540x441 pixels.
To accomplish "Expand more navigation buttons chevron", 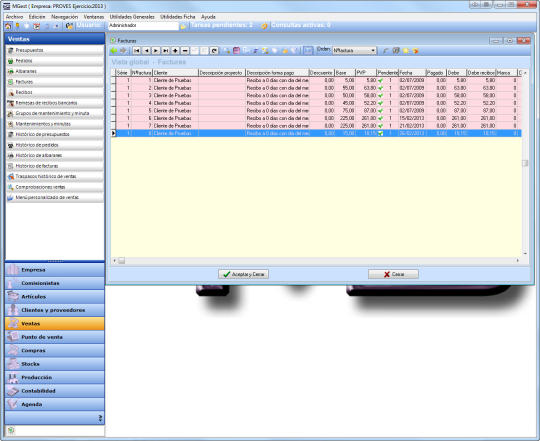I will click(x=100, y=418).
